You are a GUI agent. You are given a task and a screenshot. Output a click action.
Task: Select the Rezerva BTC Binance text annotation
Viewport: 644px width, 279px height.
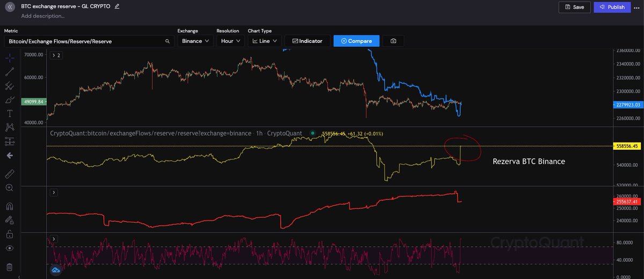pyautogui.click(x=529, y=161)
